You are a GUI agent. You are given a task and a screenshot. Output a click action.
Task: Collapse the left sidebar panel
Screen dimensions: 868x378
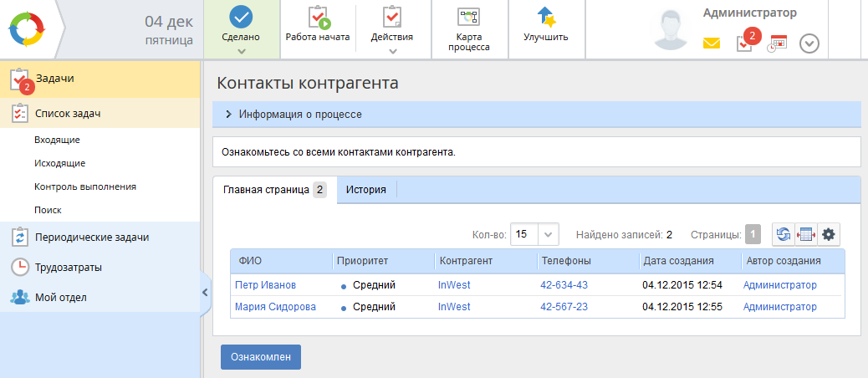[205, 292]
